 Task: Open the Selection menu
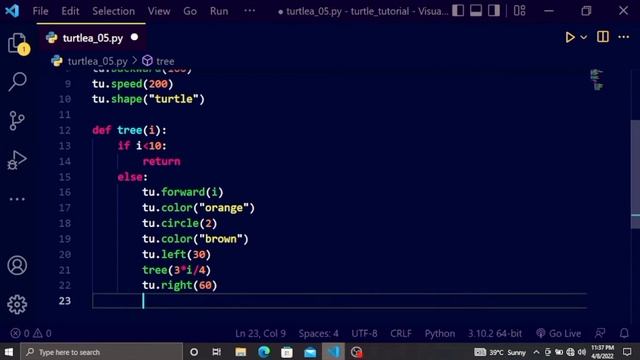point(113,11)
